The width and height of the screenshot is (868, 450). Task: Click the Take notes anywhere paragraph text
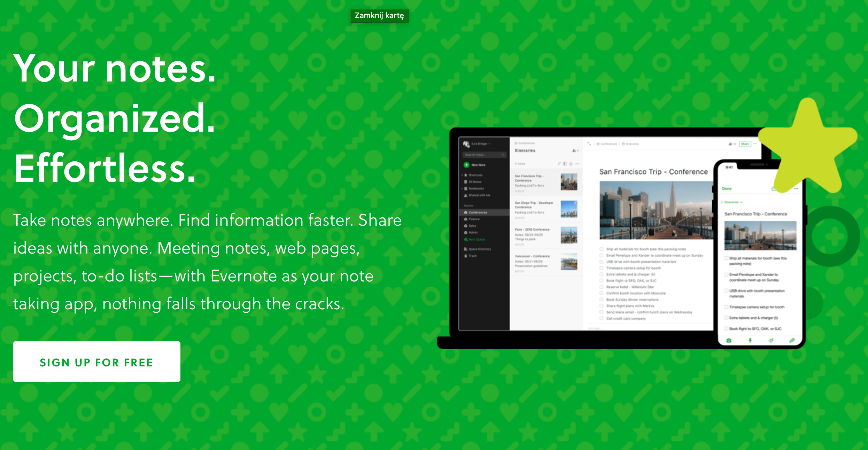(208, 262)
